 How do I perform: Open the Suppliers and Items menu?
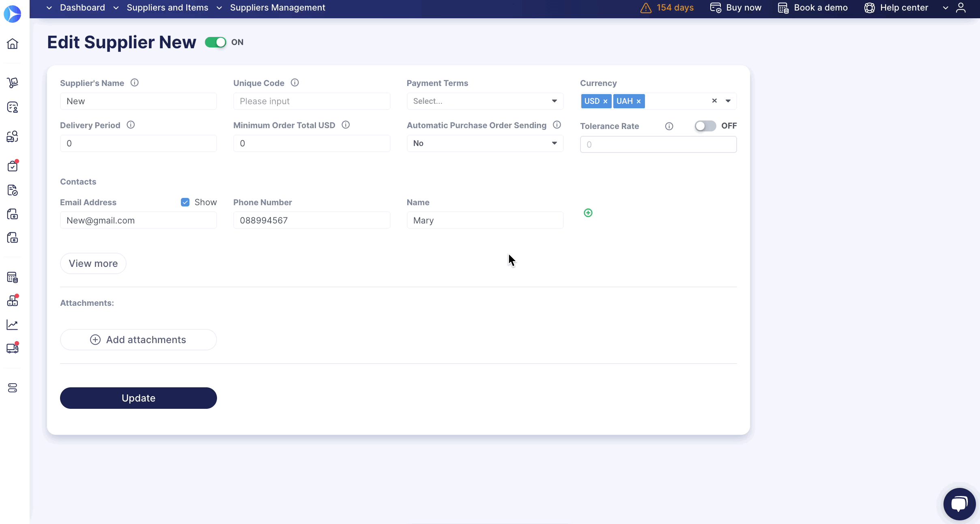167,8
